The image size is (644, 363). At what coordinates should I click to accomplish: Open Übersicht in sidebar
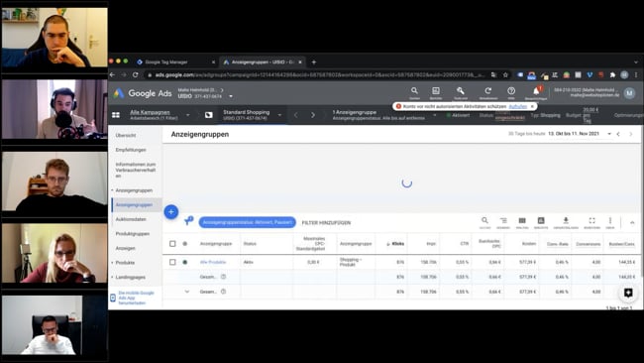[x=126, y=135]
